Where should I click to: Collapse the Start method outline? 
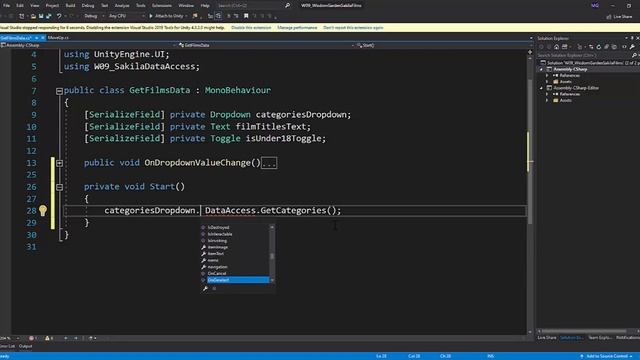click(x=59, y=187)
